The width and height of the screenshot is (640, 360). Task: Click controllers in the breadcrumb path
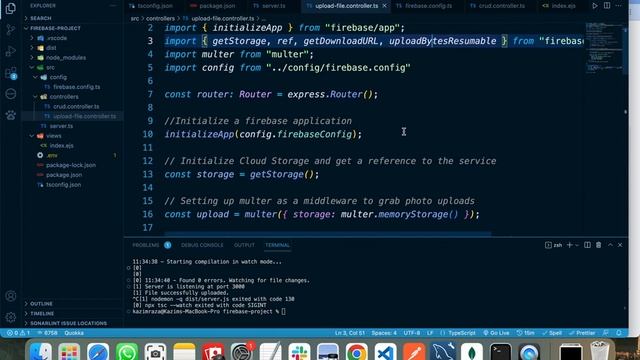pos(160,18)
